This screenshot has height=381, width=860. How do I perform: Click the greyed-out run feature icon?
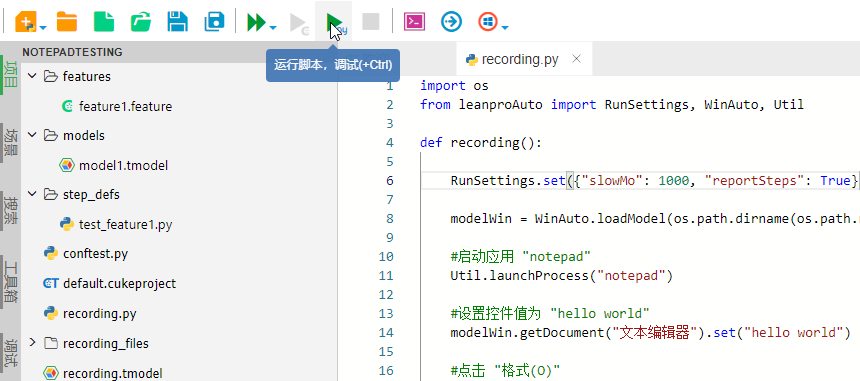click(299, 23)
